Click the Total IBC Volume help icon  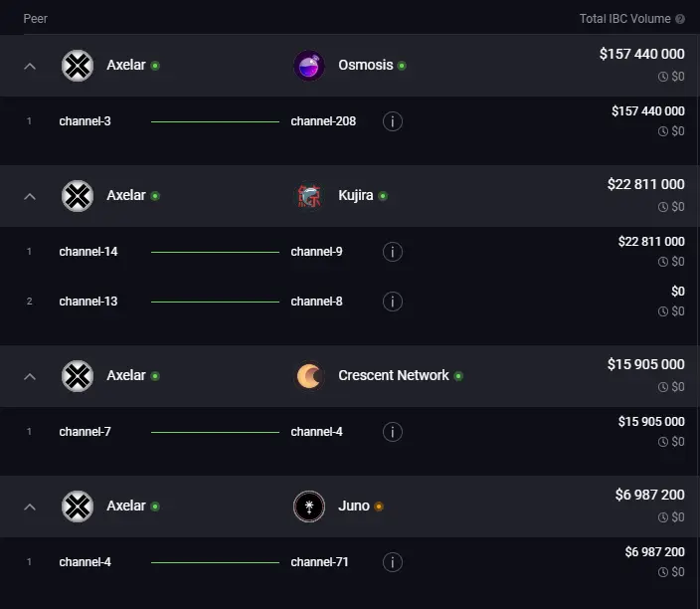click(x=680, y=19)
